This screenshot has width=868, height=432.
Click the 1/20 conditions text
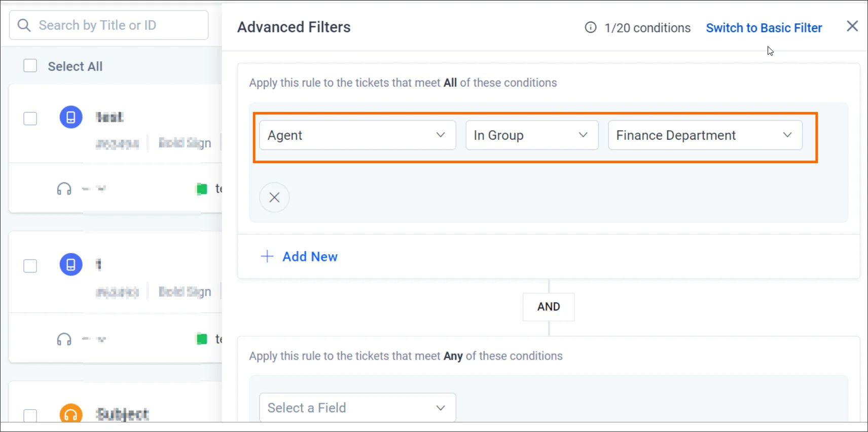coord(647,28)
